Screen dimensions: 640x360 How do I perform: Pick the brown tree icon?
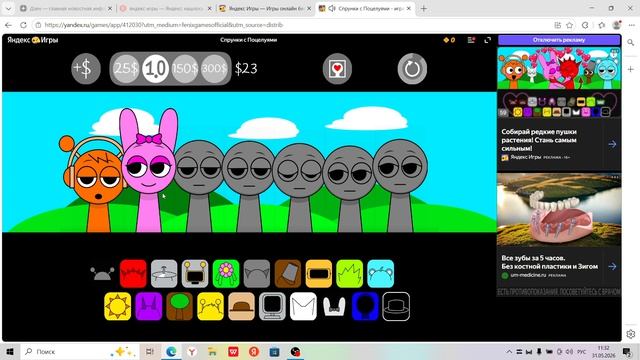pos(180,306)
